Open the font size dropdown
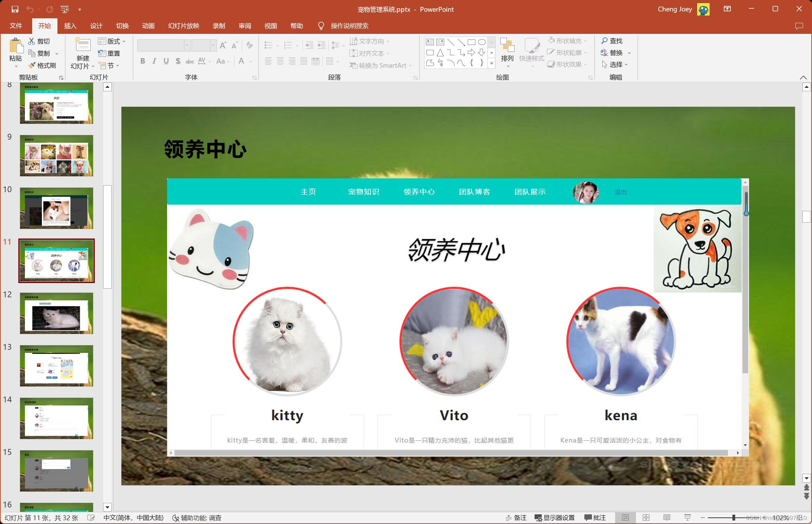This screenshot has width=812, height=524. [x=213, y=45]
